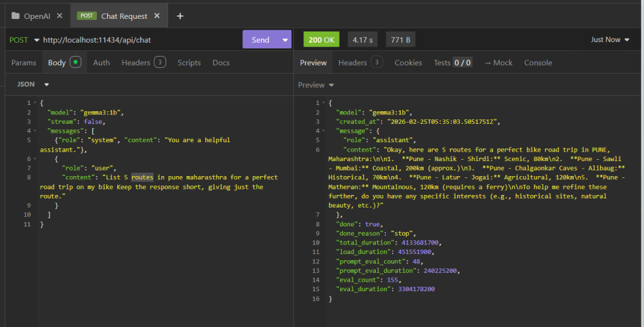Image resolution: width=644 pixels, height=327 pixels.
Task: Switch to the Params tab
Action: point(24,62)
